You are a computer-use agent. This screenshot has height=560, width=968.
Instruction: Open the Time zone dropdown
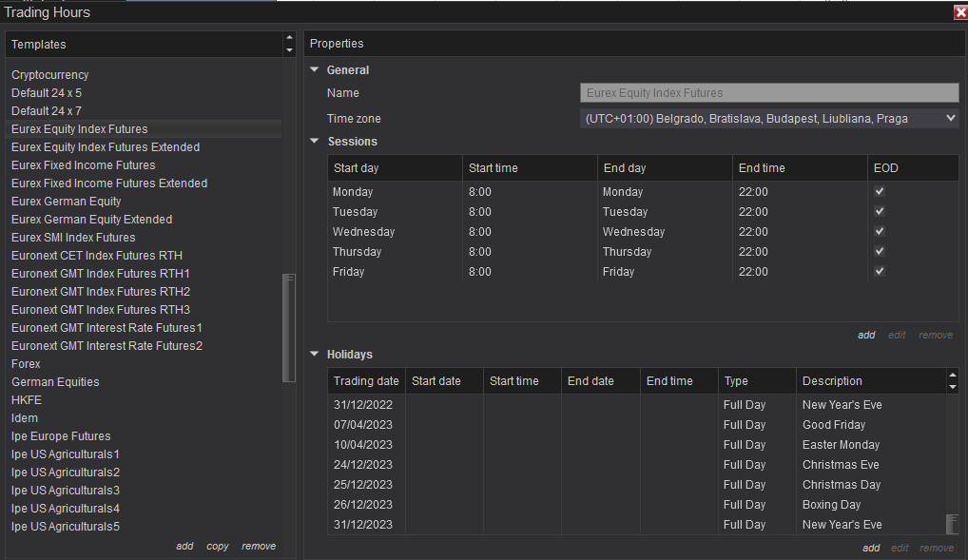point(768,119)
